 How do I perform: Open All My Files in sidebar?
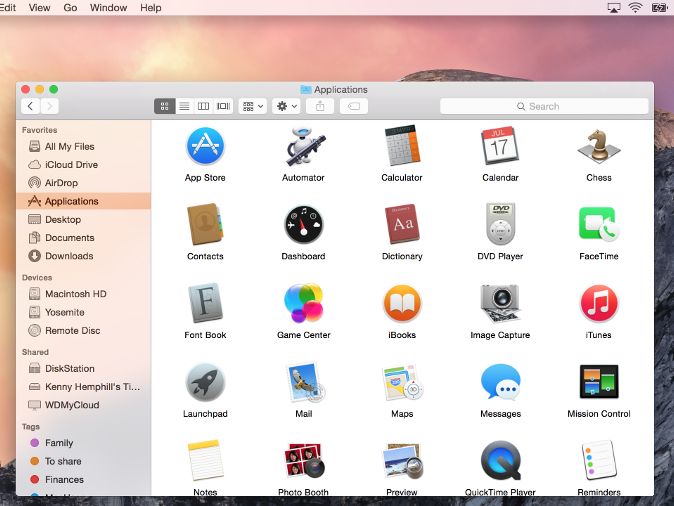[83, 147]
